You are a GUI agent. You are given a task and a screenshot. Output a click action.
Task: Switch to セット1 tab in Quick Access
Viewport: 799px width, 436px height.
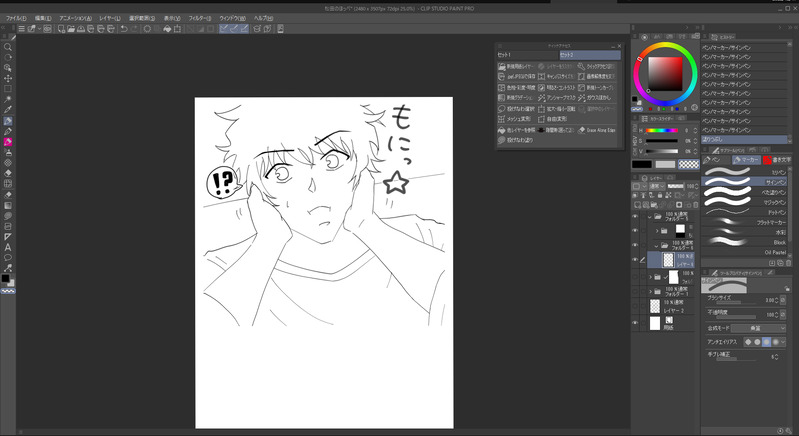(527, 55)
